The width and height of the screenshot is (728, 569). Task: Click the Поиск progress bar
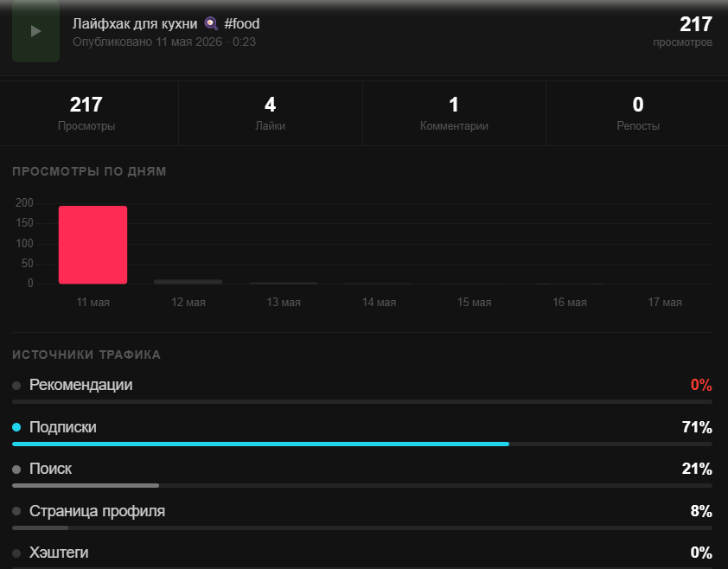(362, 486)
